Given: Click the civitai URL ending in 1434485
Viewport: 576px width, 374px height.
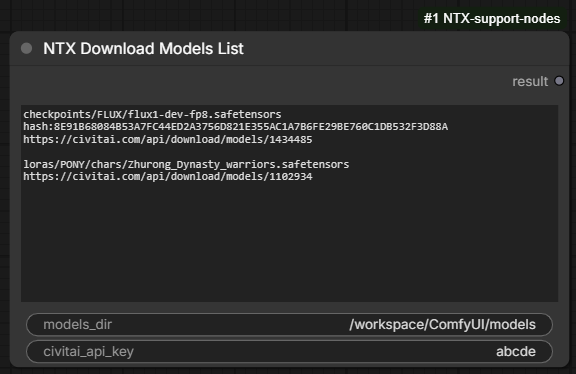Looking at the screenshot, I should click(168, 140).
